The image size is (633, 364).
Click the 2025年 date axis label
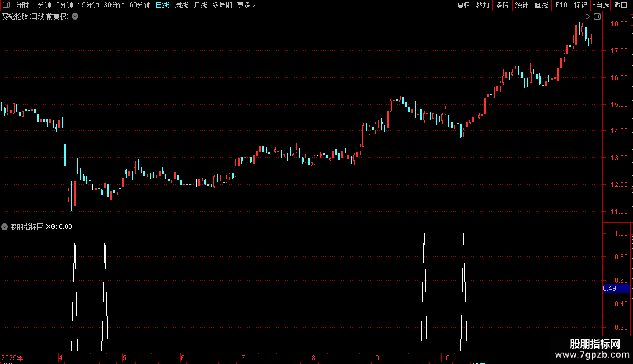[x=12, y=357]
